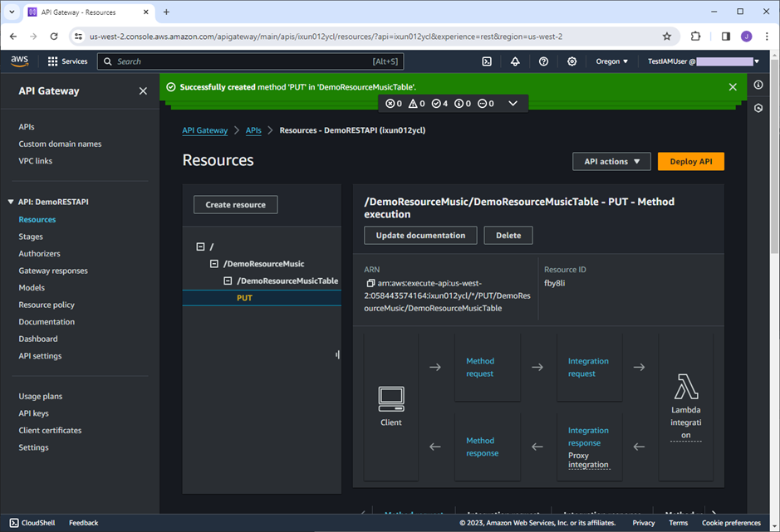This screenshot has width=780, height=532.
Task: Follow the APIs breadcrumb link
Action: (x=253, y=130)
